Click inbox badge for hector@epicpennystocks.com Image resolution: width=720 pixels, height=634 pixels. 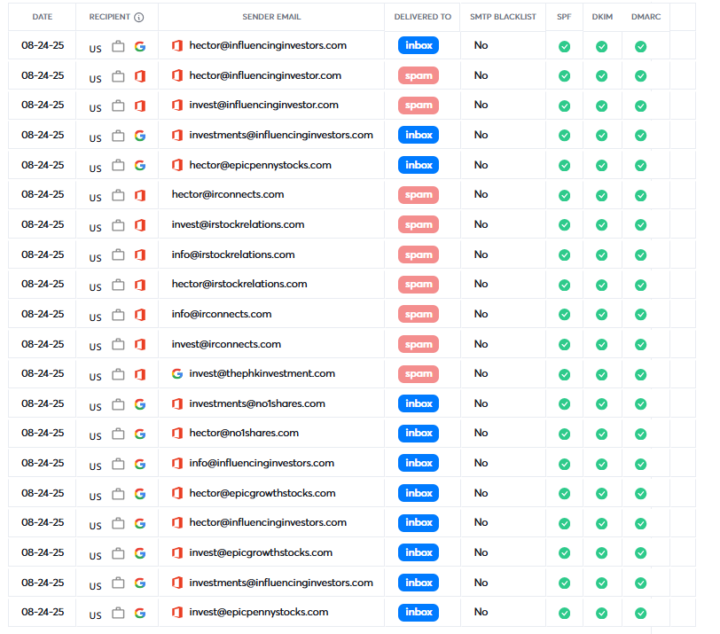click(418, 165)
